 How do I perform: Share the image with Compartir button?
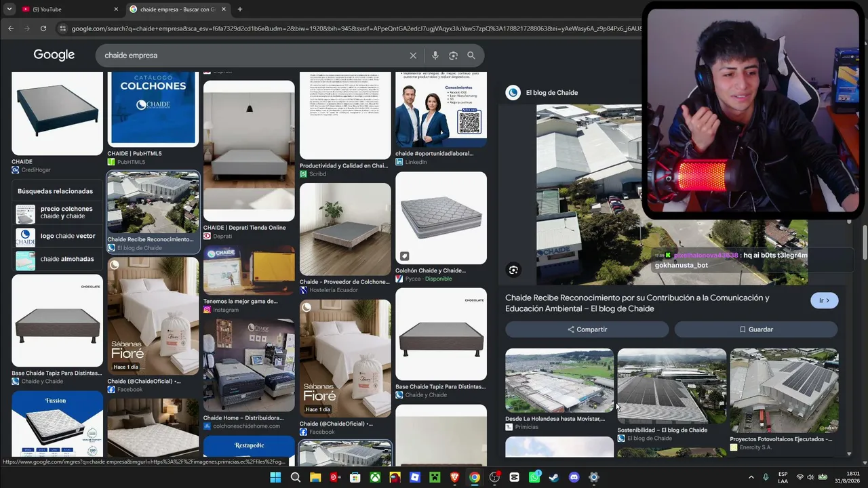(587, 329)
